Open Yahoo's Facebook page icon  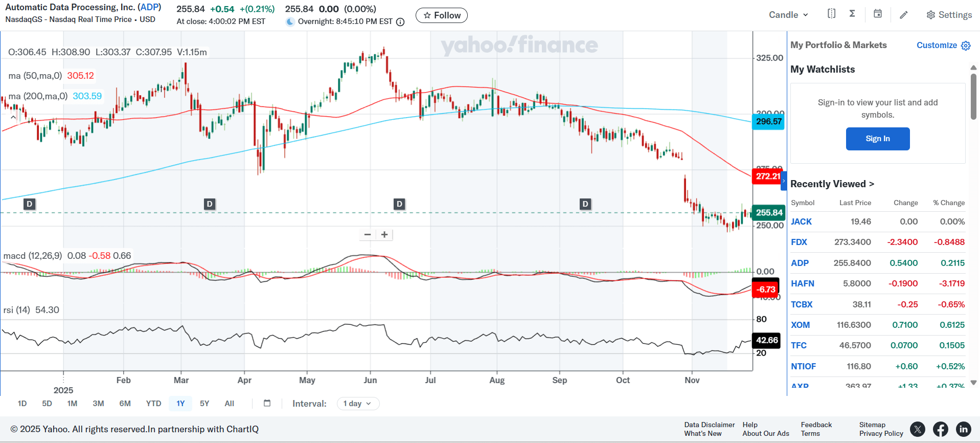(940, 429)
